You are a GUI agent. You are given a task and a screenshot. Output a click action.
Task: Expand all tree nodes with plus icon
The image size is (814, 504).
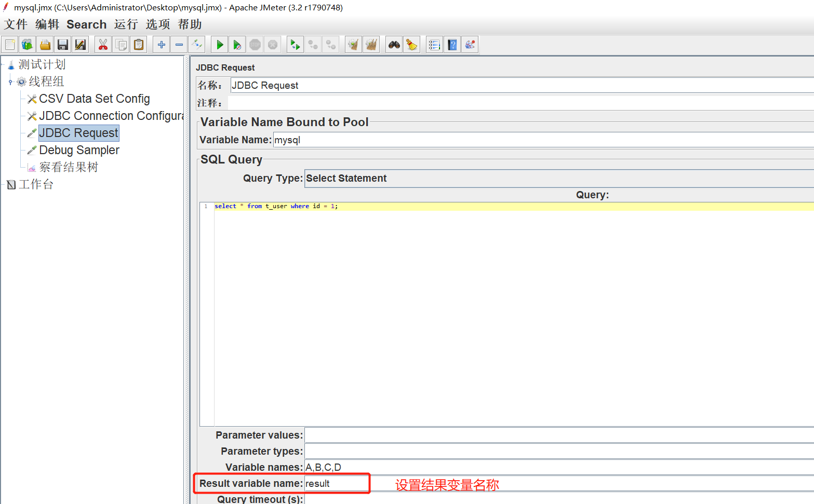coord(162,45)
